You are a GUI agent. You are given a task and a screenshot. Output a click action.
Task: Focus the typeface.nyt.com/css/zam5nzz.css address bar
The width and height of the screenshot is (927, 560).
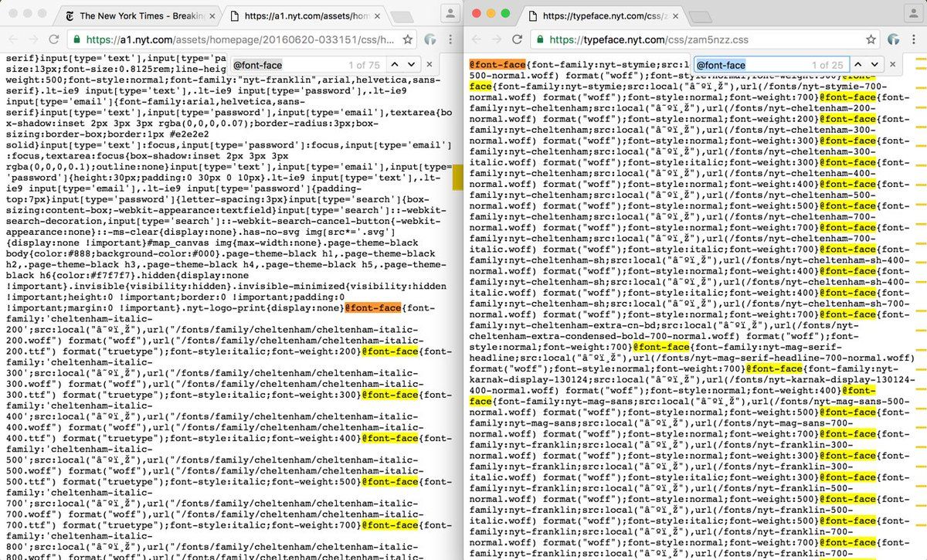pyautogui.click(x=707, y=39)
